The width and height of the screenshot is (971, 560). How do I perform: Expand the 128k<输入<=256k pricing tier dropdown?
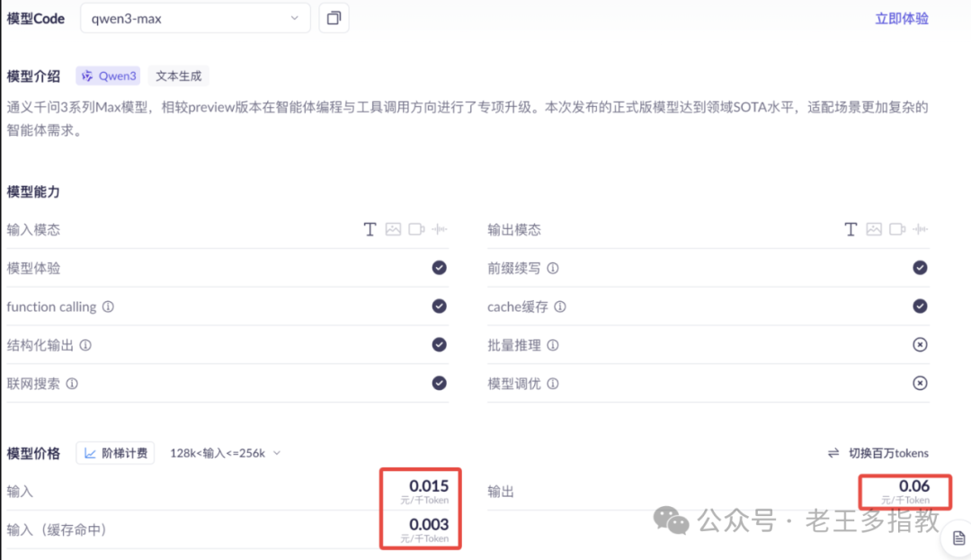click(223, 453)
